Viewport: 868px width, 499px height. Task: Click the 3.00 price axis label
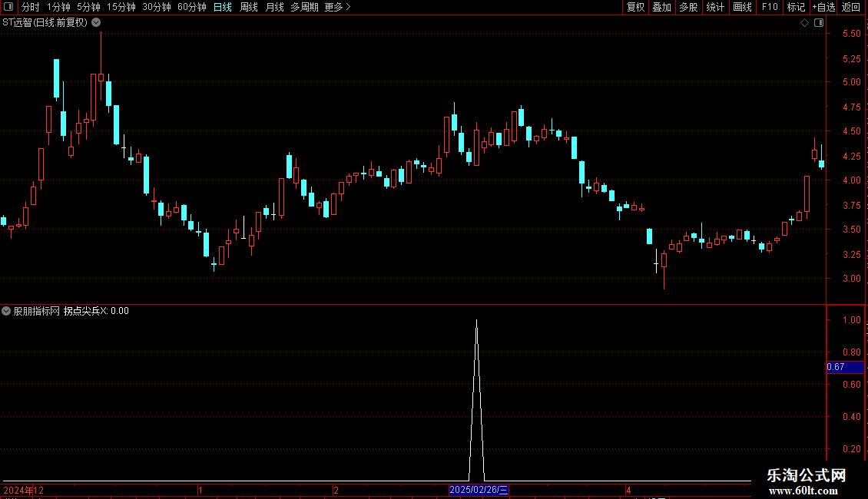[851, 279]
